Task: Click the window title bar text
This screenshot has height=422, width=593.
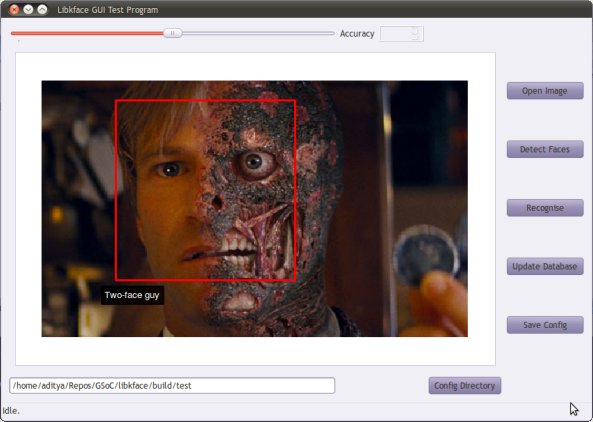Action: pyautogui.click(x=108, y=10)
